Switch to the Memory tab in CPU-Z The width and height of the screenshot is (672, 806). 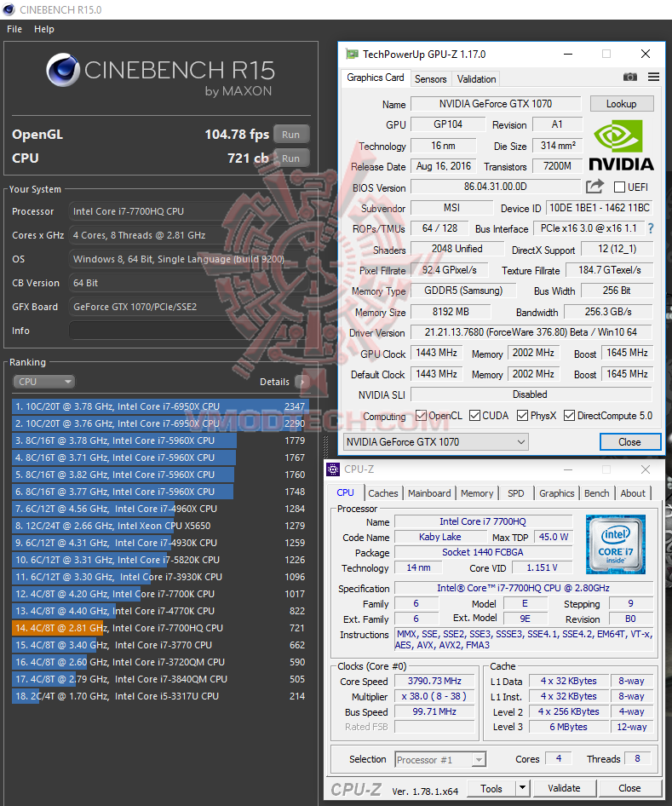477,493
